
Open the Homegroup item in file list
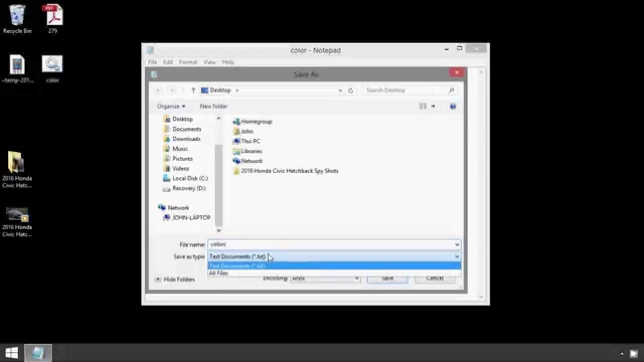[252, 121]
